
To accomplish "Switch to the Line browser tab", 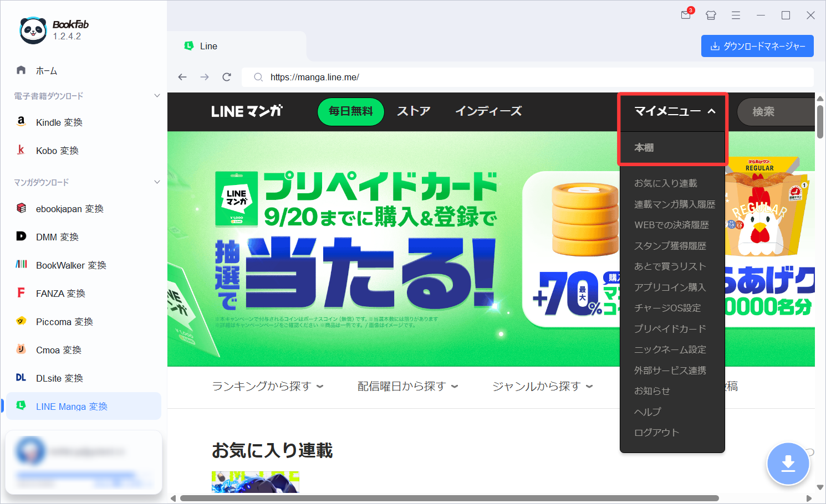I will pyautogui.click(x=237, y=46).
